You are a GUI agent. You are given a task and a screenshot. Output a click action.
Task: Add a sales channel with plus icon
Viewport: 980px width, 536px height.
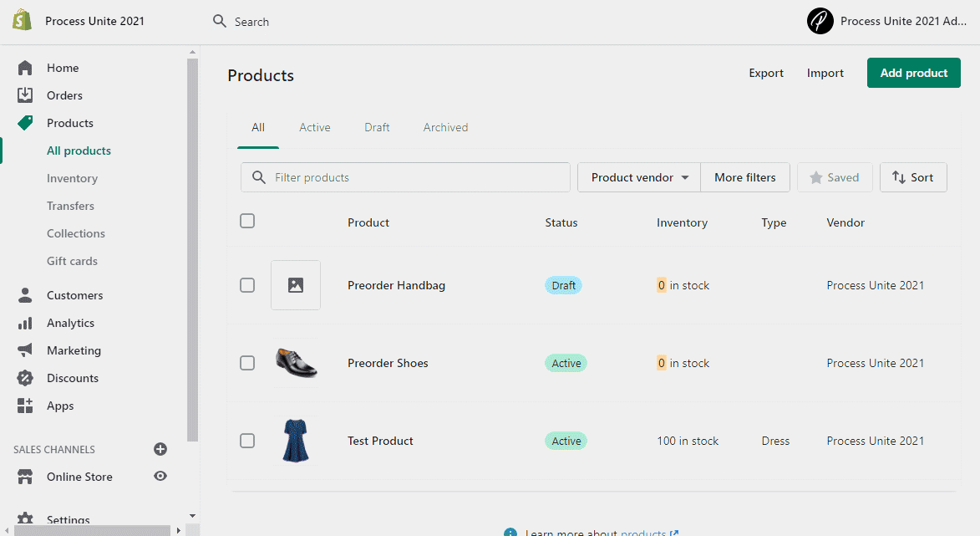pos(160,449)
